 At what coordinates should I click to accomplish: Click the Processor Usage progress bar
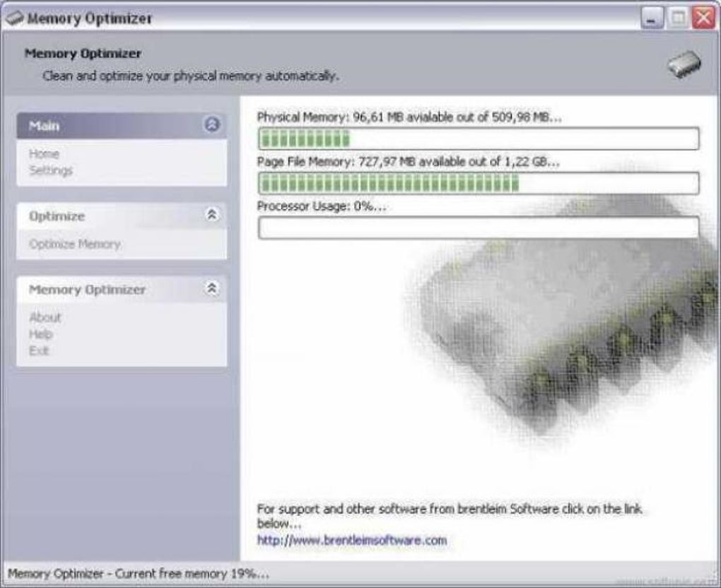[x=478, y=225]
